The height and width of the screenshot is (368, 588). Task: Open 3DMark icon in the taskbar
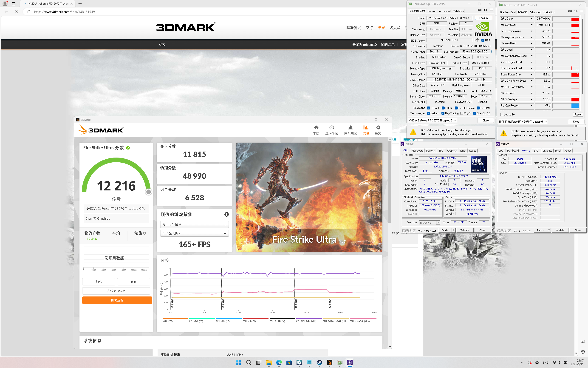click(x=329, y=362)
